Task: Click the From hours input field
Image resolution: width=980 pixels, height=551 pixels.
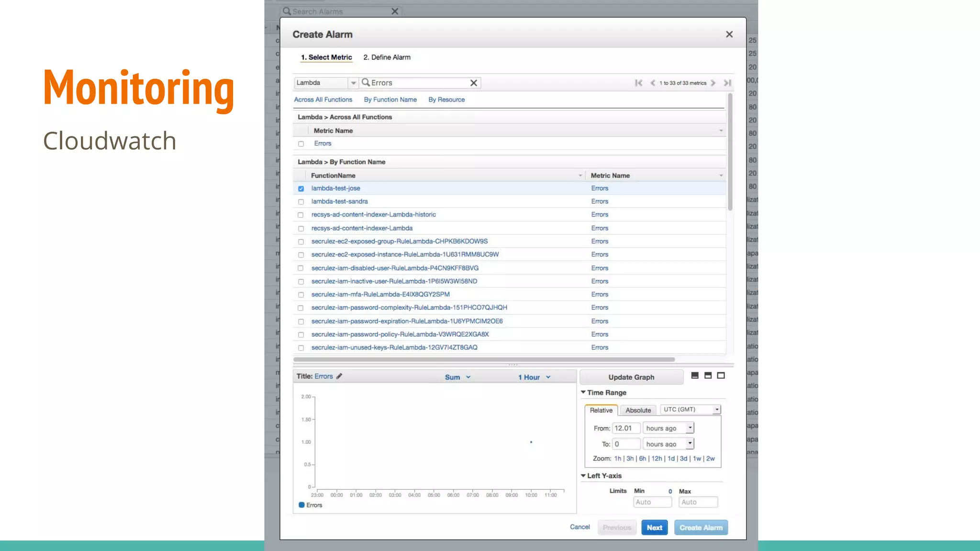Action: point(626,428)
